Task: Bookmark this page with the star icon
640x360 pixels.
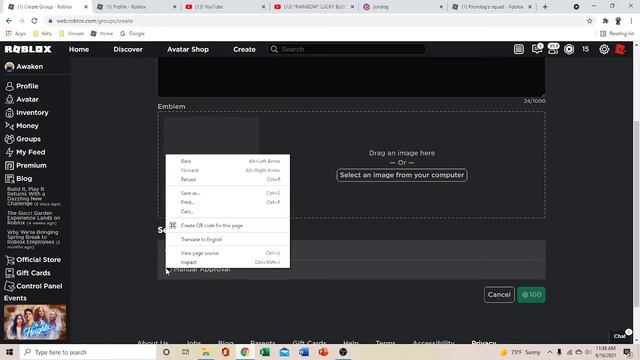Action: click(x=589, y=21)
